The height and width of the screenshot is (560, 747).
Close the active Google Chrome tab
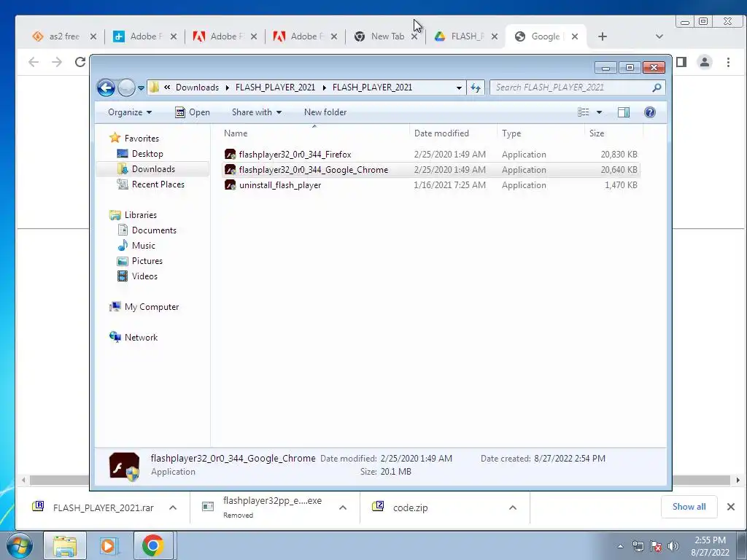click(575, 36)
